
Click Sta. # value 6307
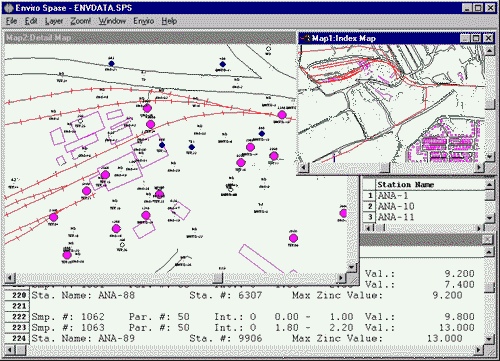pyautogui.click(x=250, y=295)
